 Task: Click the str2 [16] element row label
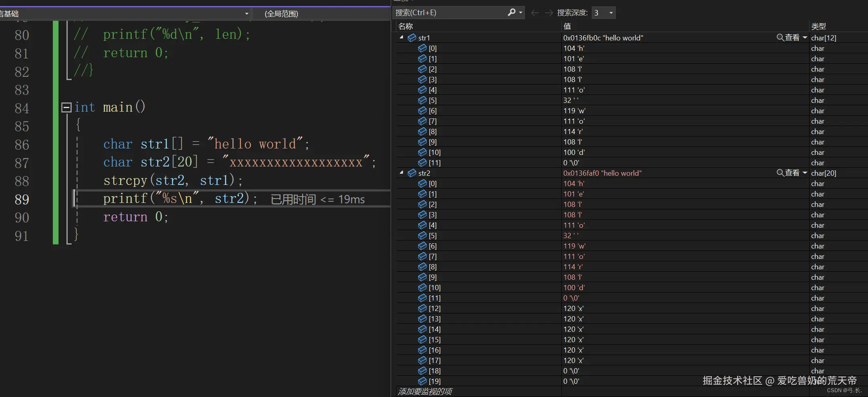[x=434, y=350]
